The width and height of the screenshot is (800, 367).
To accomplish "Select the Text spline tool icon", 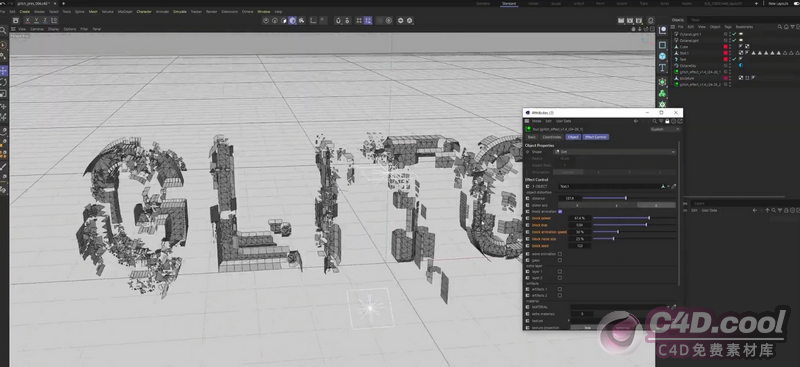I will [x=662, y=67].
